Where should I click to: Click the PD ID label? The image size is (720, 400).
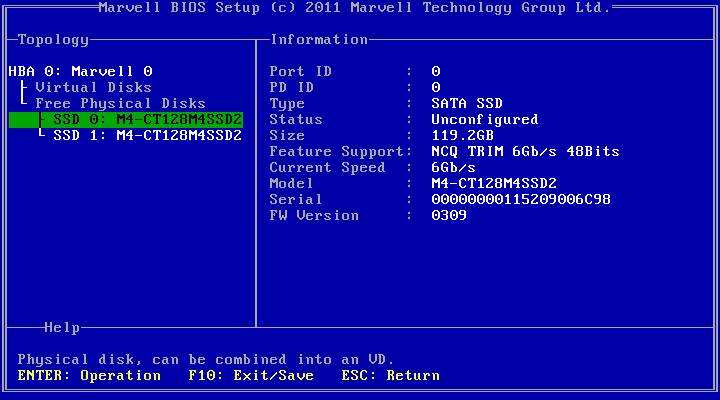292,88
